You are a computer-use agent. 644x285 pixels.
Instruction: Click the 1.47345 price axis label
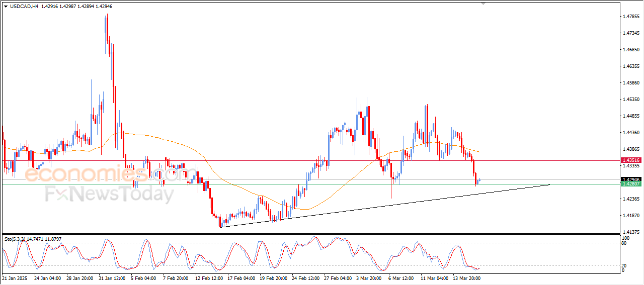(x=631, y=33)
